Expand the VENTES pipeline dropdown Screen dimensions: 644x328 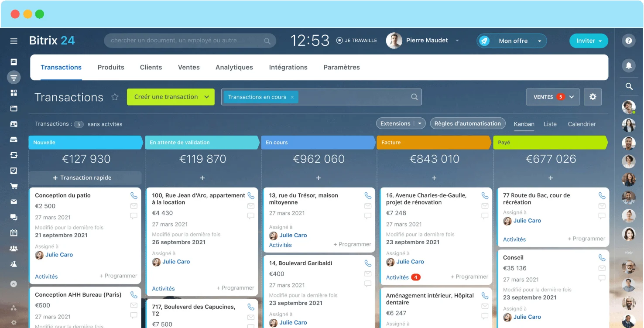click(571, 97)
